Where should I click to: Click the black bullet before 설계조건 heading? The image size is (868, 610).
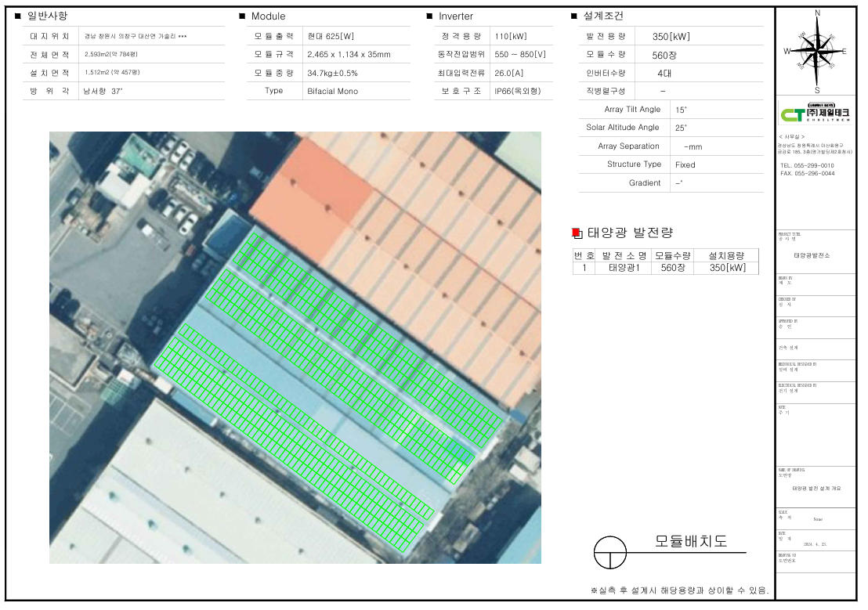574,16
